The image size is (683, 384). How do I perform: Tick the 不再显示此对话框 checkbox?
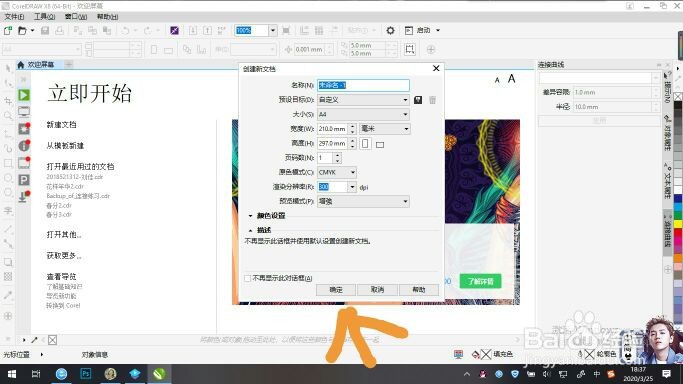coord(247,278)
